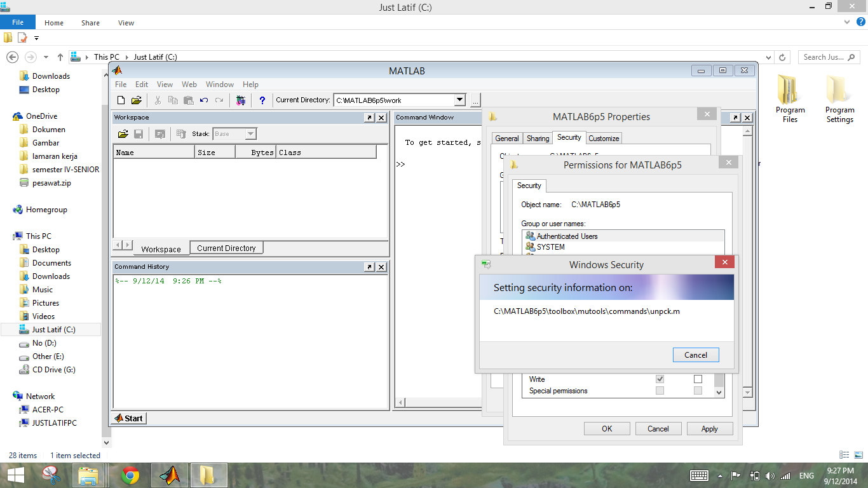Select Authenticated Users in group list
This screenshot has height=488, width=868.
[623, 236]
